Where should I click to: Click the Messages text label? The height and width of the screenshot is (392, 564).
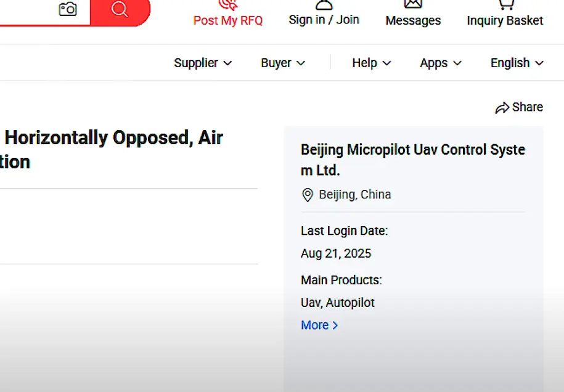pos(413,20)
